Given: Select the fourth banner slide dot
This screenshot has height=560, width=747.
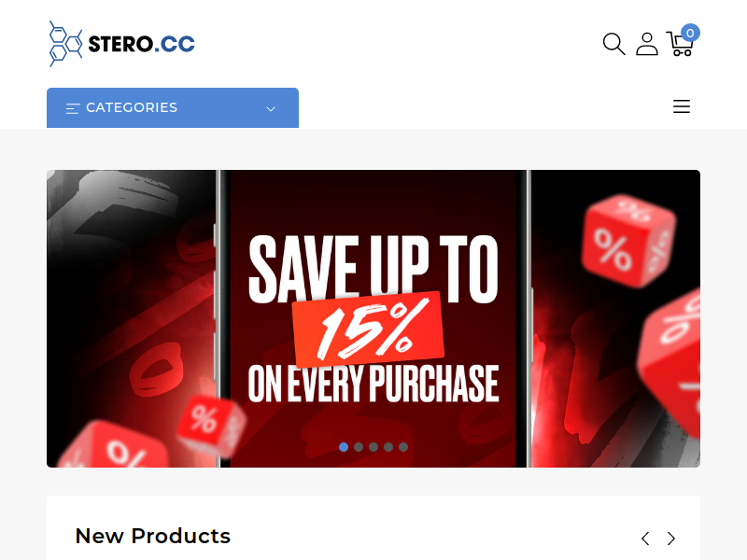Looking at the screenshot, I should coord(388,447).
